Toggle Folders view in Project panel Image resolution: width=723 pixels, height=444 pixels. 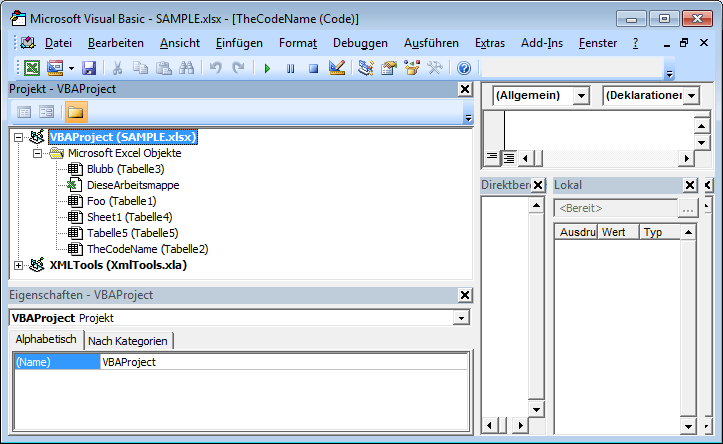tap(76, 112)
